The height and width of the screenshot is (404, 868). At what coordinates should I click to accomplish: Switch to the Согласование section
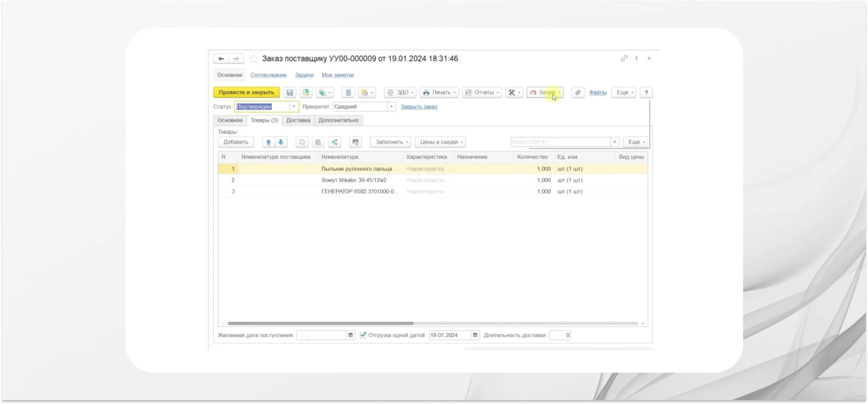point(268,75)
